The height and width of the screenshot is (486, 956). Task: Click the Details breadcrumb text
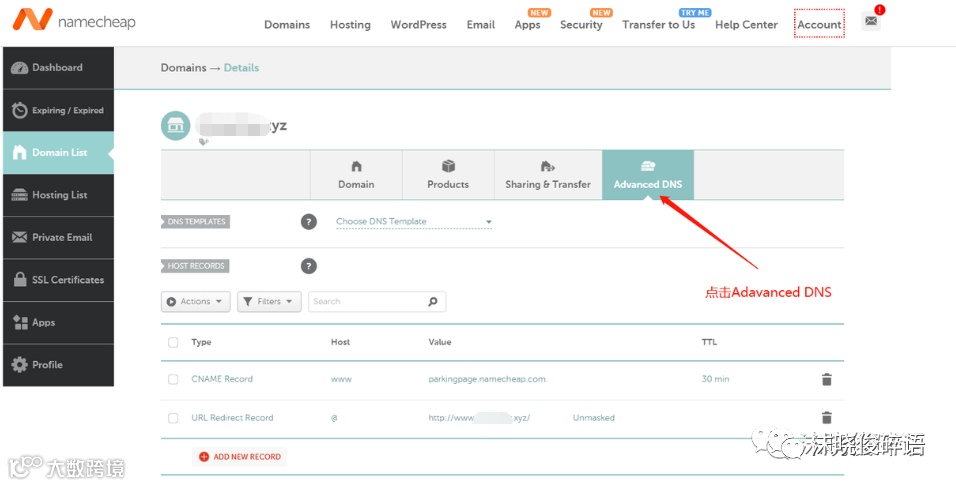pos(241,68)
